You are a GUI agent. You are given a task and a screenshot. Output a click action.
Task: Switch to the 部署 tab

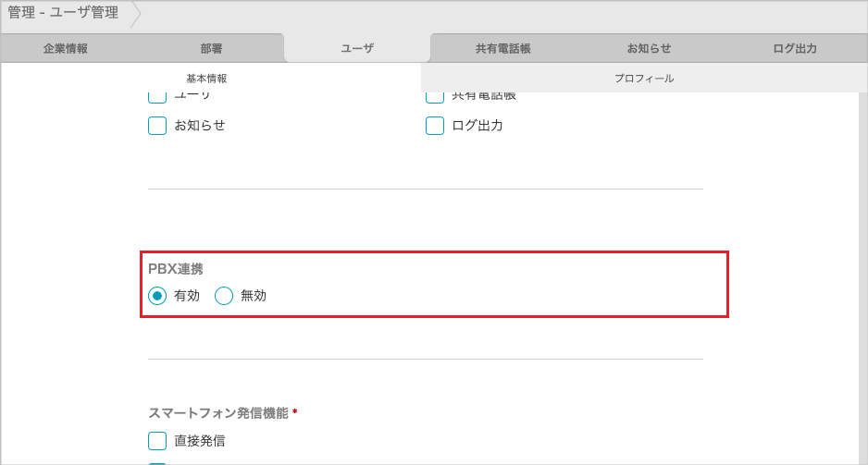pyautogui.click(x=211, y=49)
